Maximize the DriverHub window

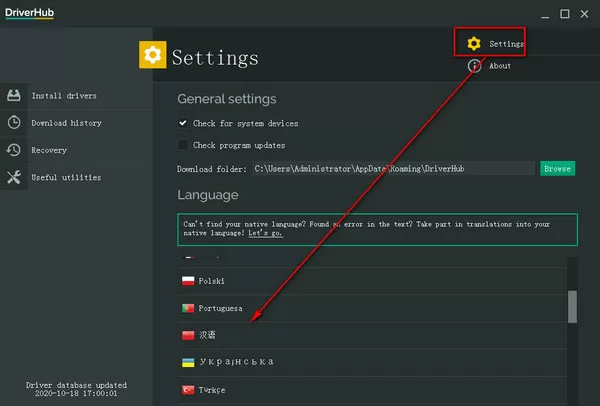[565, 14]
